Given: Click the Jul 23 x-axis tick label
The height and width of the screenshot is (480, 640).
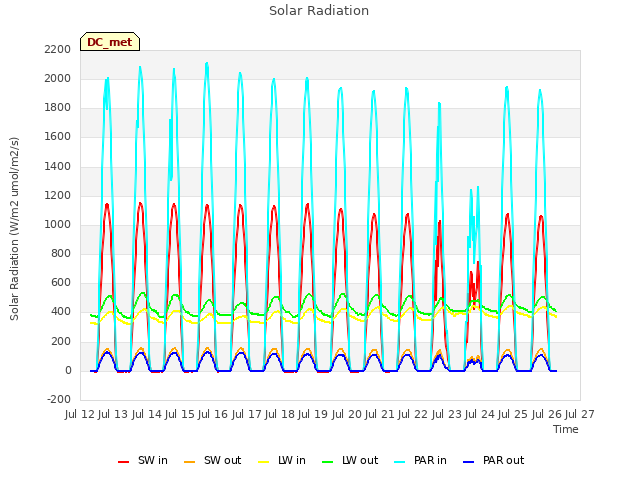Looking at the screenshot, I should point(447,414).
